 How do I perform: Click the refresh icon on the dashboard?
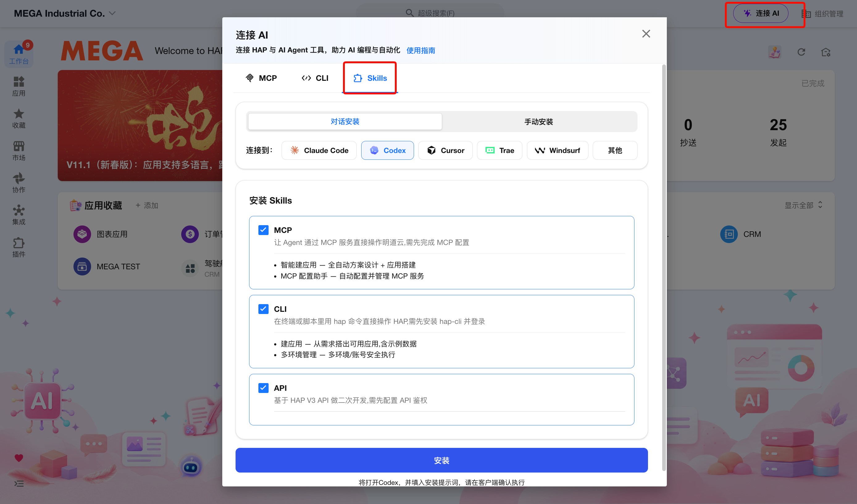801,52
